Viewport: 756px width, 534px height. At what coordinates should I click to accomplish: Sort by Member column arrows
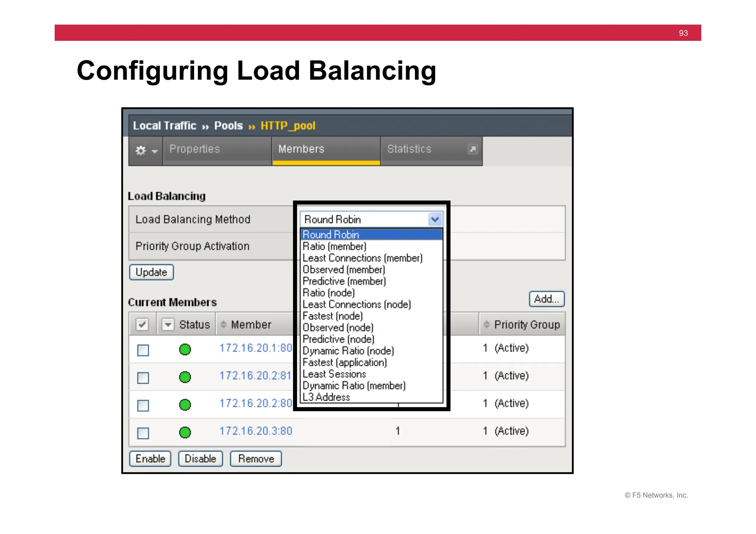(223, 324)
